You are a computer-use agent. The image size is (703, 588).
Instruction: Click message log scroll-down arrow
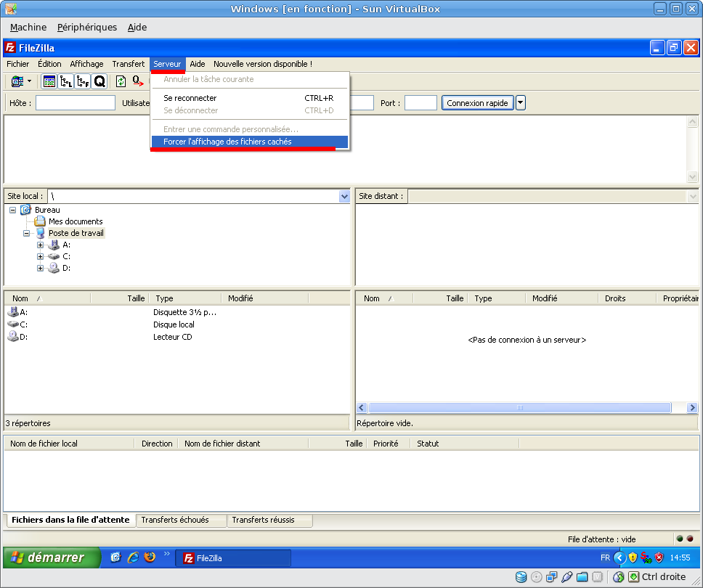(x=692, y=176)
